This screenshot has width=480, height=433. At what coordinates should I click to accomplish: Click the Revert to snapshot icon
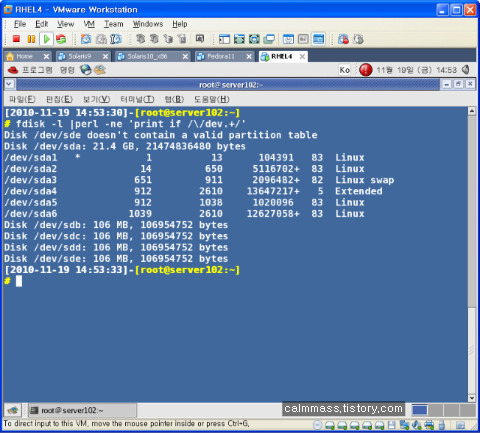(x=101, y=39)
